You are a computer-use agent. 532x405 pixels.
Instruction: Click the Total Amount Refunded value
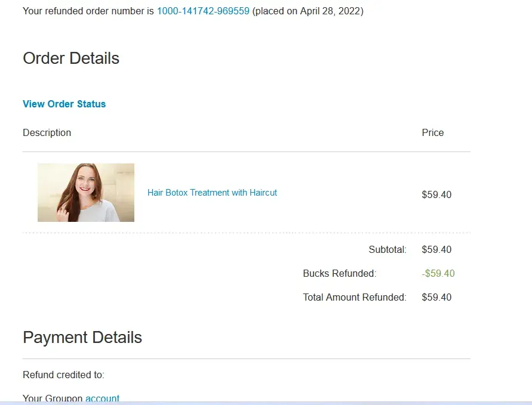[x=436, y=297]
